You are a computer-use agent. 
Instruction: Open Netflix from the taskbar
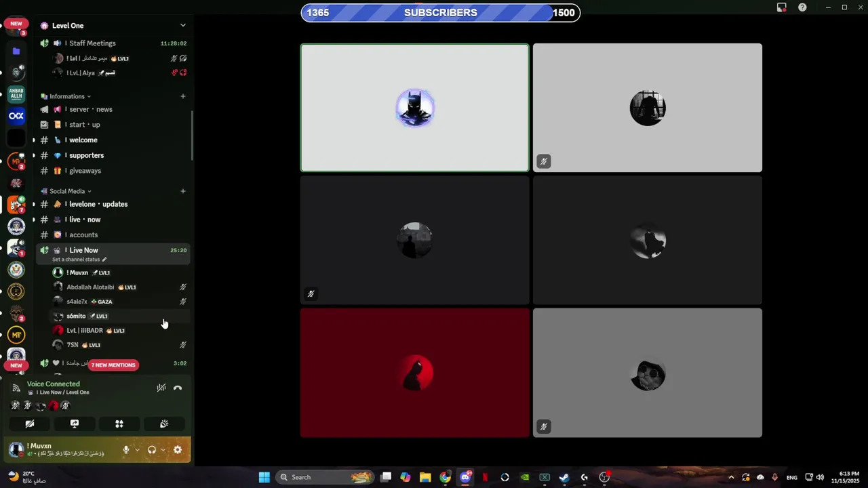pos(485,477)
